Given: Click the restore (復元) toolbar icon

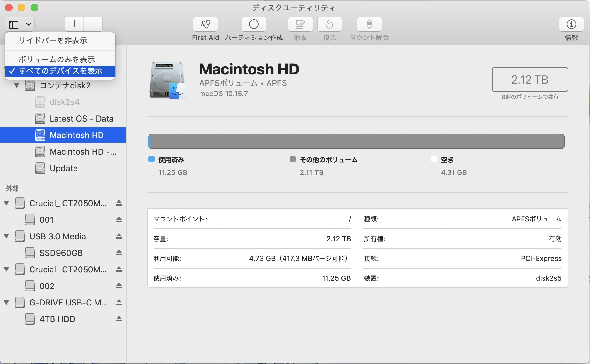Looking at the screenshot, I should point(329,24).
